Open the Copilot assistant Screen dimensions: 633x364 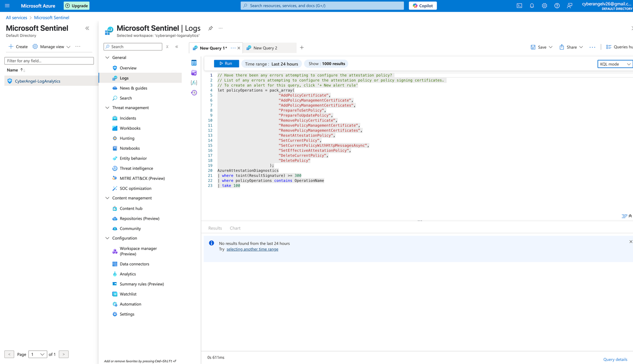tap(423, 6)
